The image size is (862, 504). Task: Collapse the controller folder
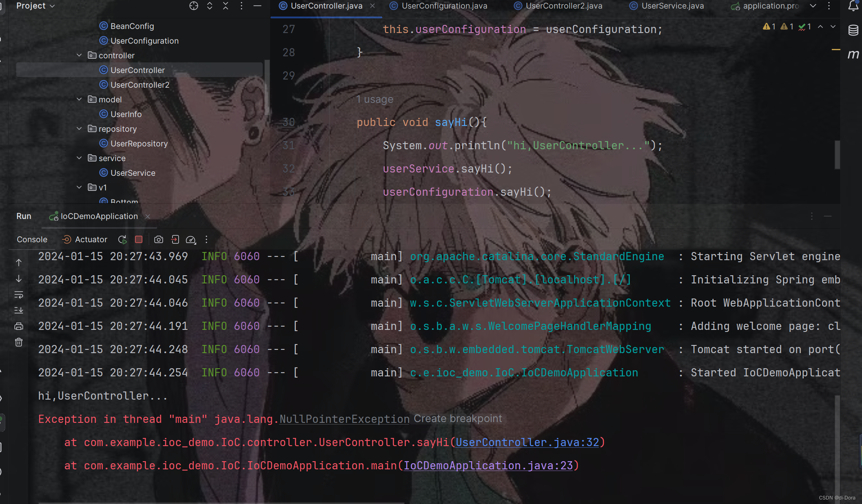(79, 55)
